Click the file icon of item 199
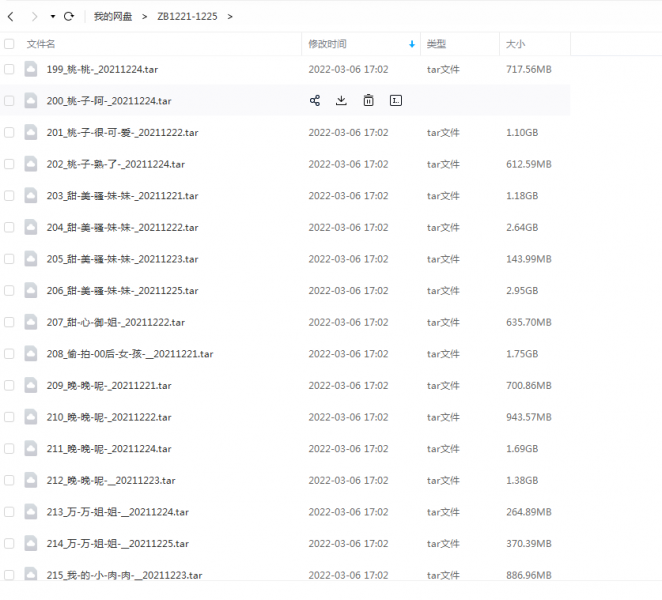The height and width of the screenshot is (600, 662). pyautogui.click(x=31, y=69)
